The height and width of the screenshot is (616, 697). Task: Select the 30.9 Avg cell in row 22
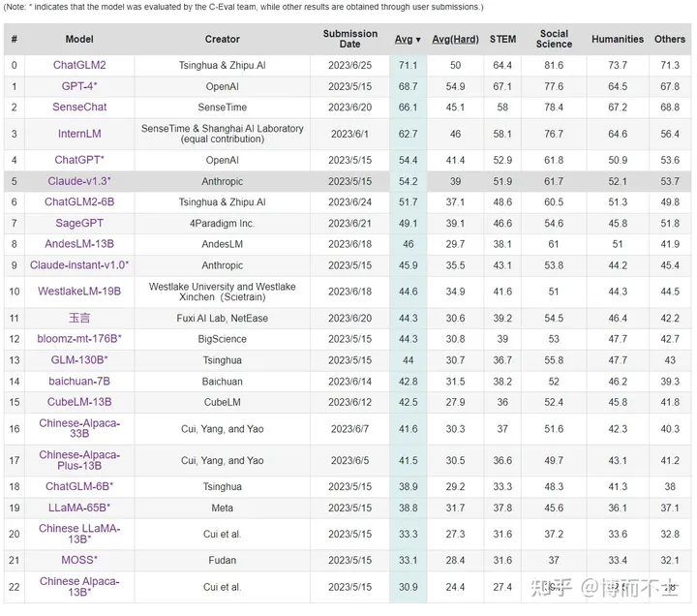point(409,587)
